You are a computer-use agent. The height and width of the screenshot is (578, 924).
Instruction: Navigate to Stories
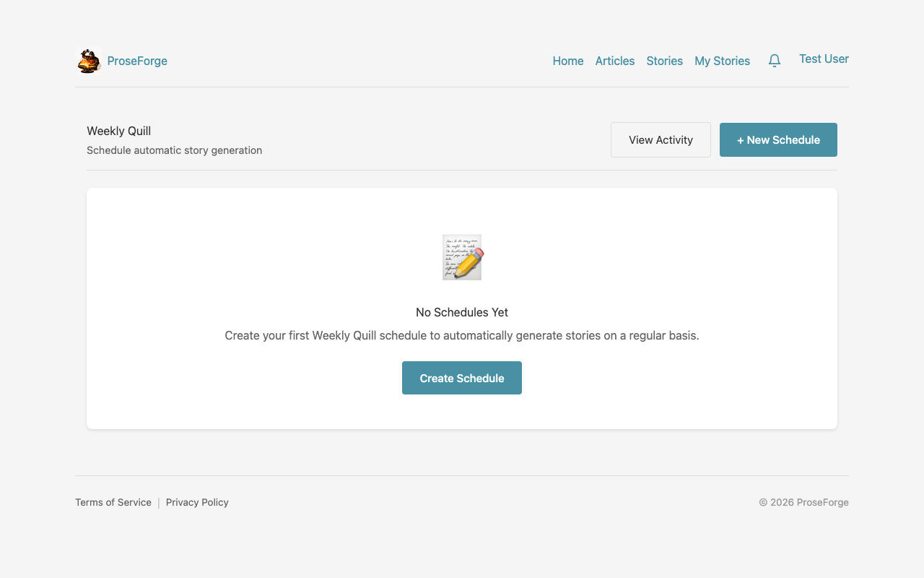coord(665,61)
